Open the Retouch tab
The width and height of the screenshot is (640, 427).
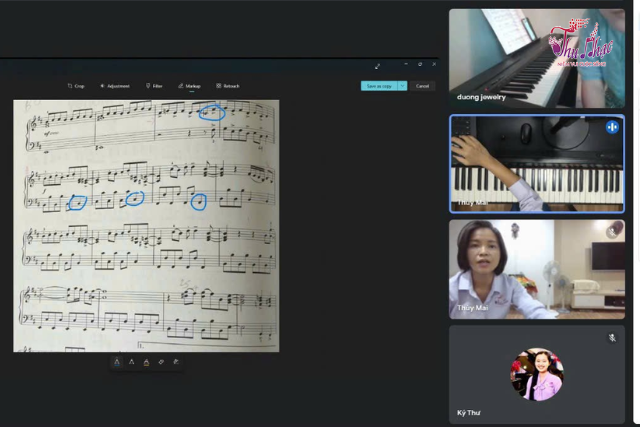click(228, 86)
